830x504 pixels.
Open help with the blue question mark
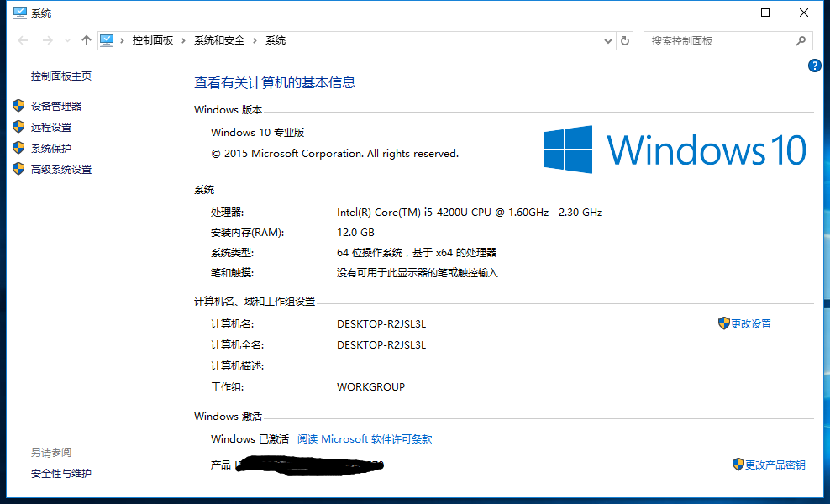(x=814, y=66)
